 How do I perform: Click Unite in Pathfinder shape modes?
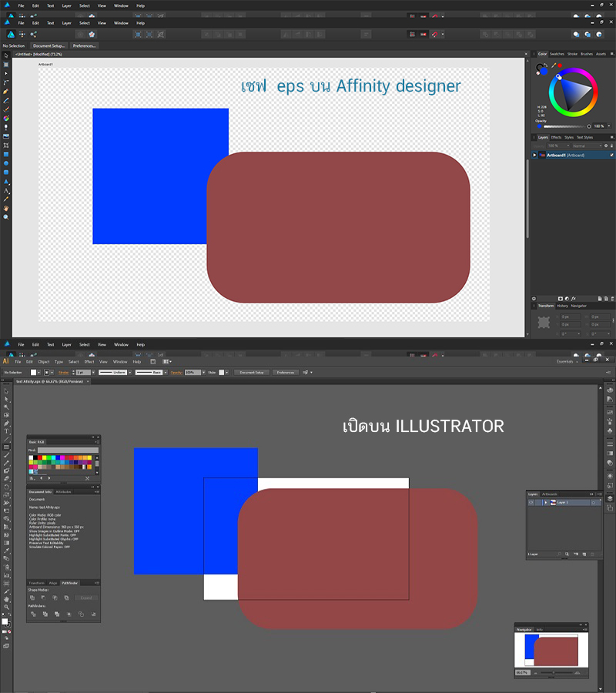click(32, 598)
